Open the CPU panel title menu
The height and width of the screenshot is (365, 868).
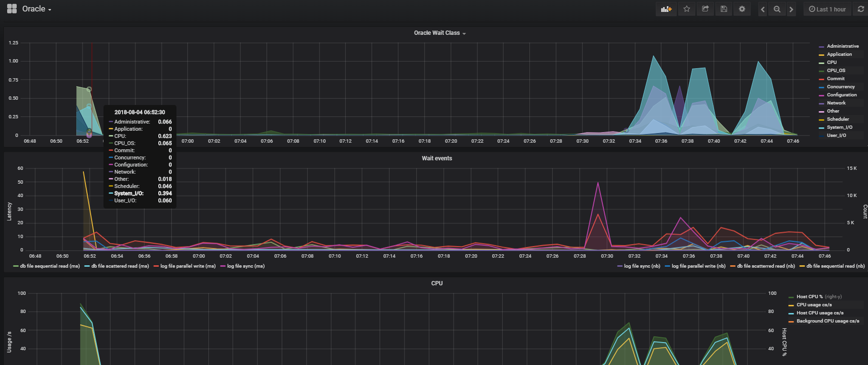point(437,283)
